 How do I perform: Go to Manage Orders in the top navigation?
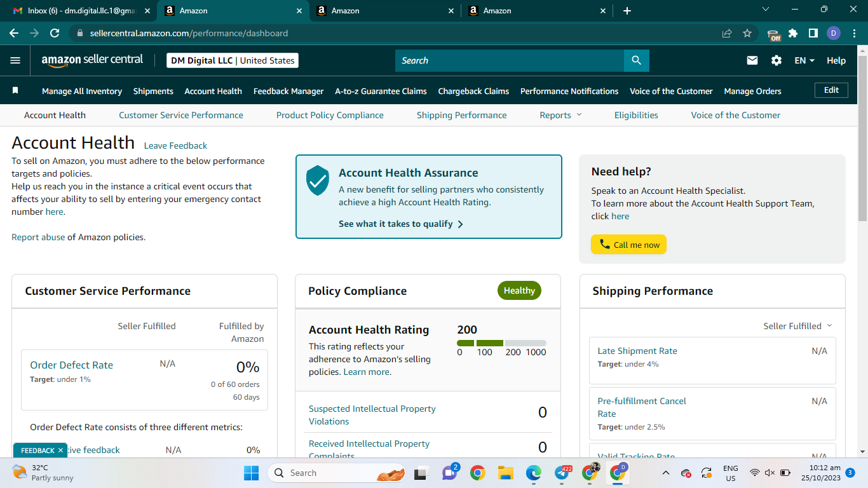(752, 91)
